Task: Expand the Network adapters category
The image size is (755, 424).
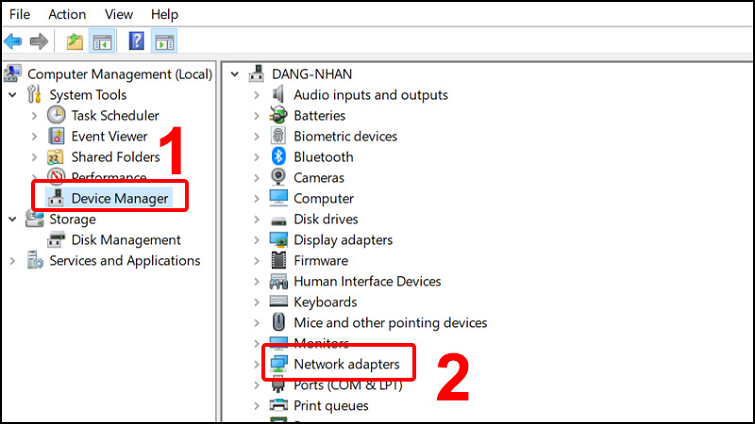Action: click(256, 364)
